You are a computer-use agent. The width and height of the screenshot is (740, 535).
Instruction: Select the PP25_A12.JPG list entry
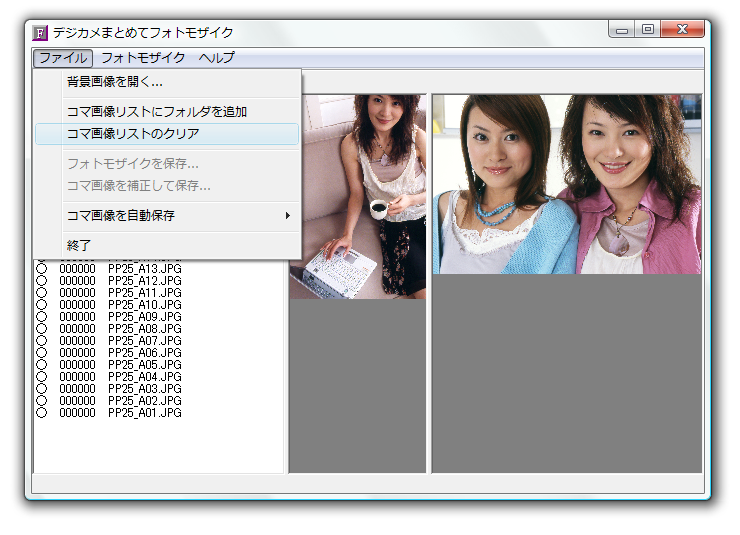tap(145, 281)
